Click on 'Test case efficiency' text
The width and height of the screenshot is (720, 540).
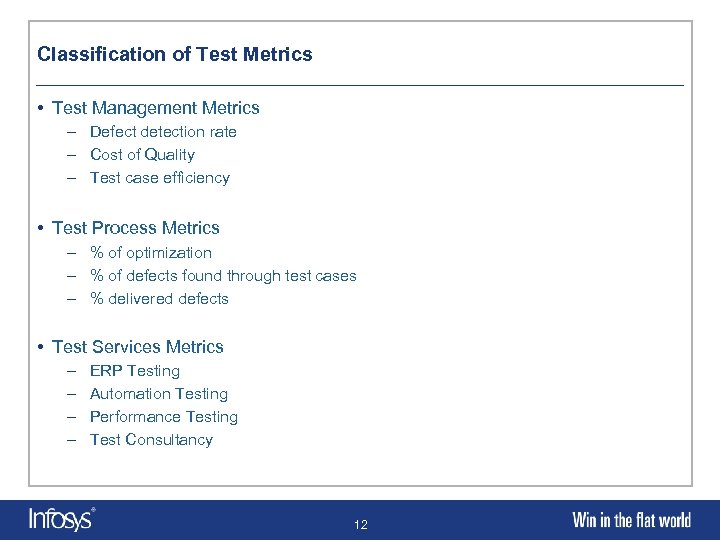pyautogui.click(x=160, y=178)
